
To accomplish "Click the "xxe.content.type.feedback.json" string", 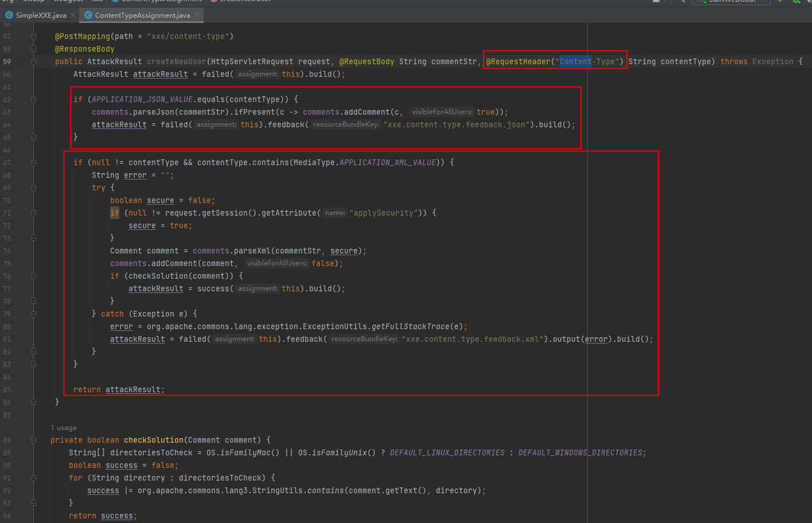I will [x=456, y=124].
